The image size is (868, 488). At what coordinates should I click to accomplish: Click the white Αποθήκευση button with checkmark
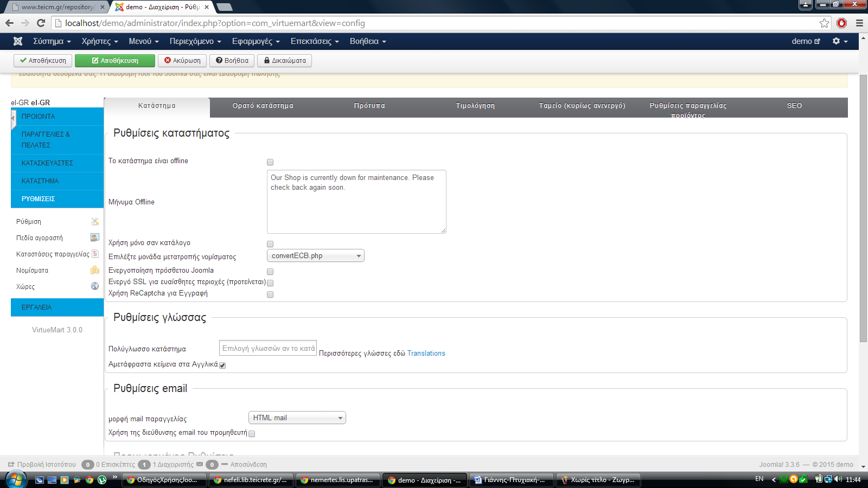[43, 60]
